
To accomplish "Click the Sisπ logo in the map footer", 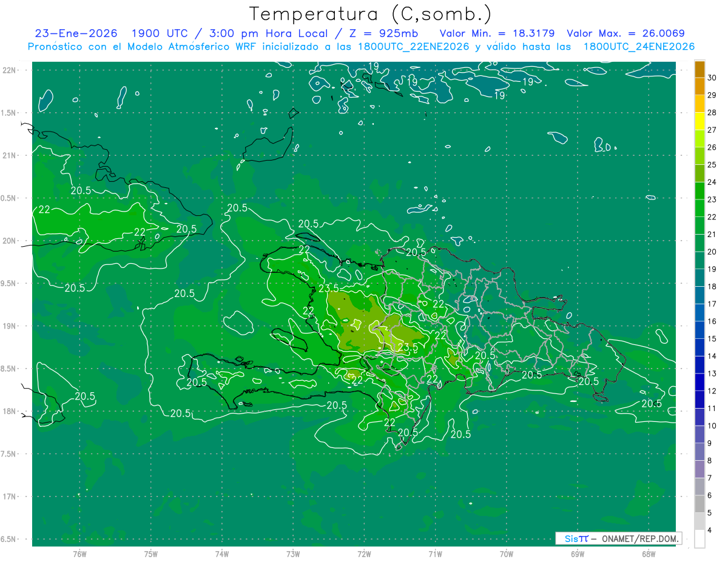I will coord(576,538).
